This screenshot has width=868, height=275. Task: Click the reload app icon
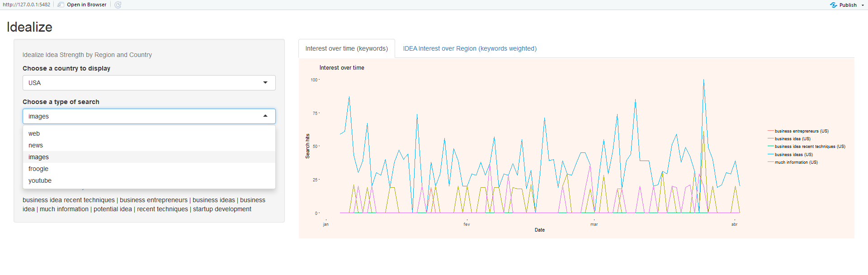[118, 5]
